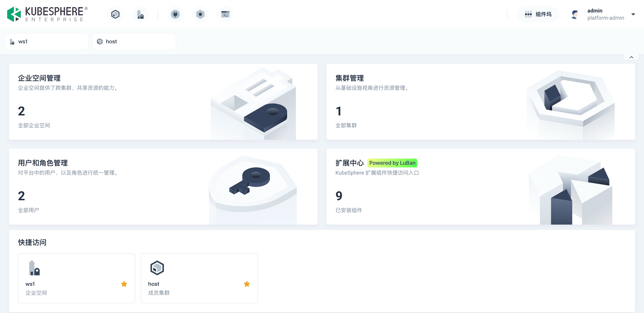This screenshot has height=313, width=644.
Task: Open platform settings nut icon
Action: [x=200, y=14]
